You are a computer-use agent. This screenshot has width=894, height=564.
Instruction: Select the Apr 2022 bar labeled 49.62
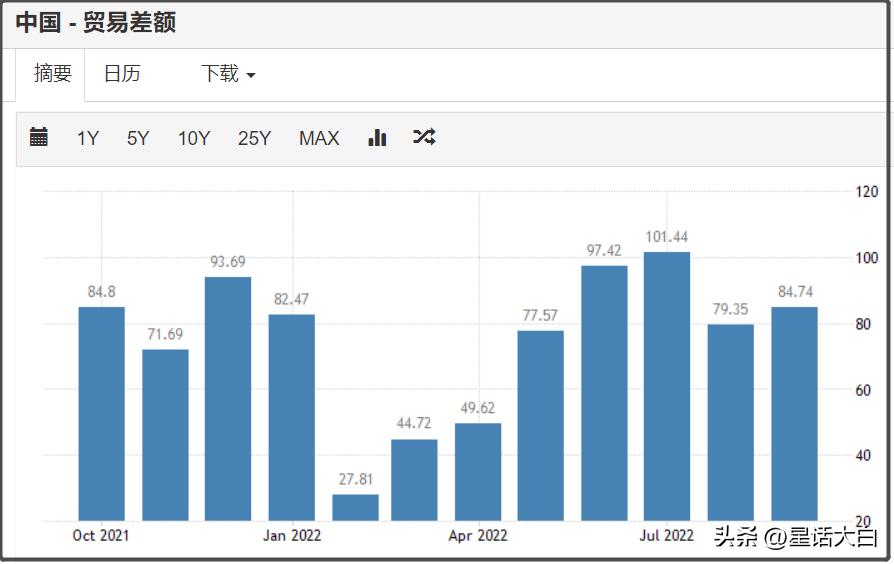click(478, 471)
